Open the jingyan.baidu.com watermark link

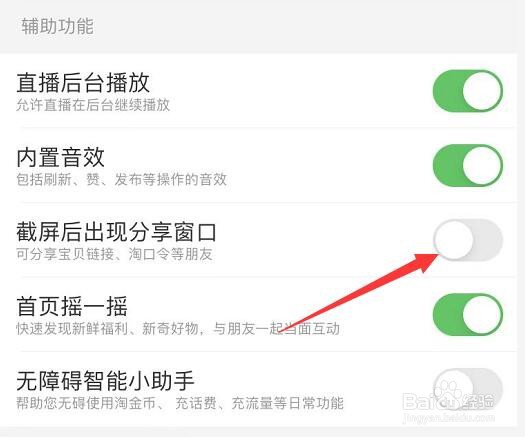pyautogui.click(x=449, y=418)
